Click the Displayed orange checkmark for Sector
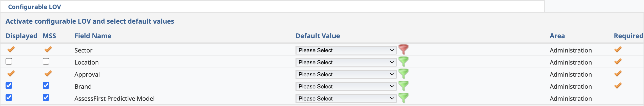Viewport: 644px width, 106px height. pyautogui.click(x=11, y=49)
